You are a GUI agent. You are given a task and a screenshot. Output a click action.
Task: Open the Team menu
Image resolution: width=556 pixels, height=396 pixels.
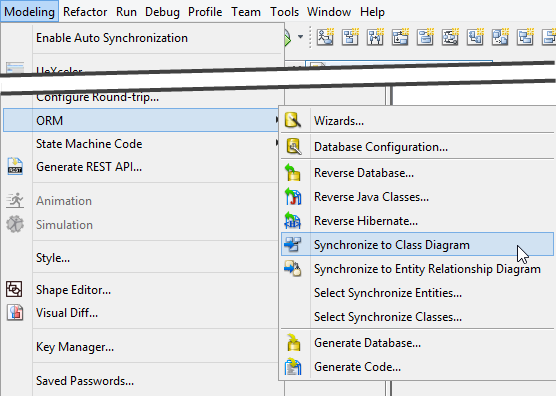point(246,12)
